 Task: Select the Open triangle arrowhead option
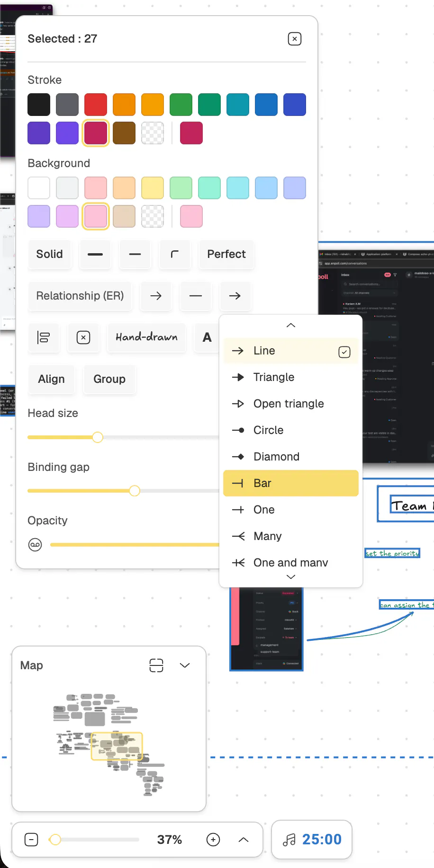[x=291, y=404]
